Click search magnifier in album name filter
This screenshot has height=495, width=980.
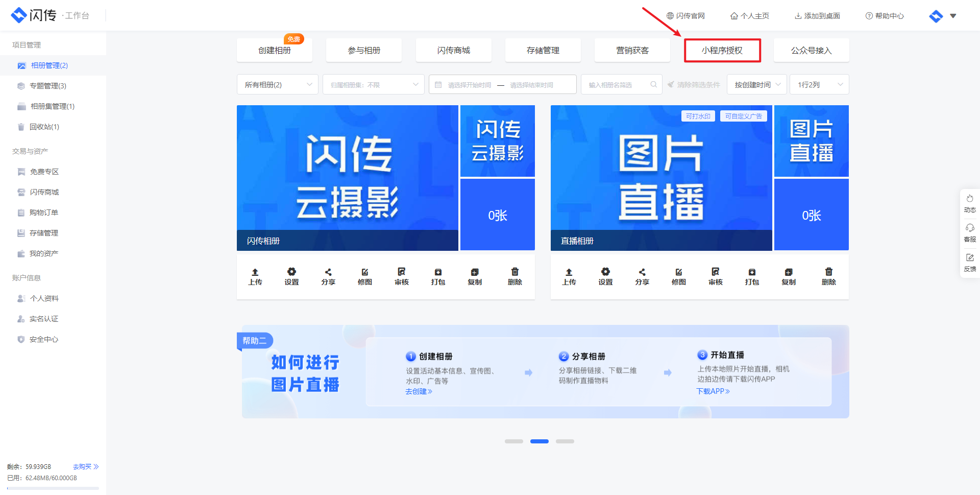click(x=654, y=84)
